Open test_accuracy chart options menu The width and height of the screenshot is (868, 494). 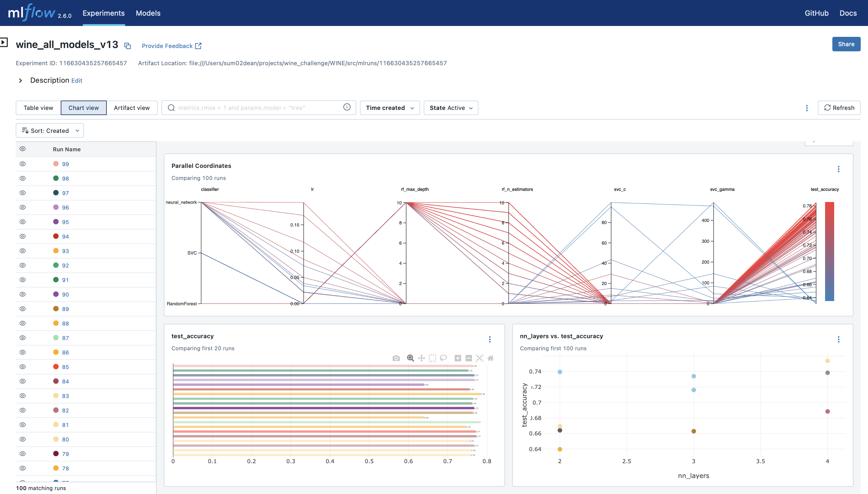(490, 339)
